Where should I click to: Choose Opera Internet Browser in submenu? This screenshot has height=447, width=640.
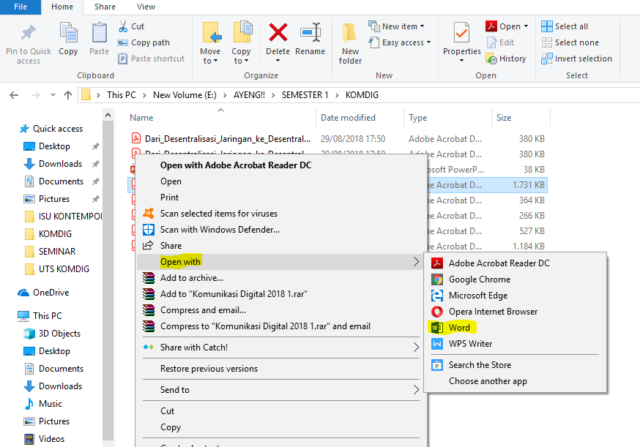click(x=515, y=312)
